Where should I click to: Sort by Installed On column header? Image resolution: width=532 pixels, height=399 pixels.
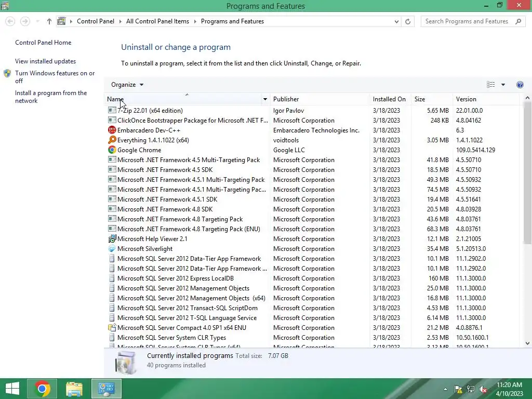pyautogui.click(x=389, y=99)
